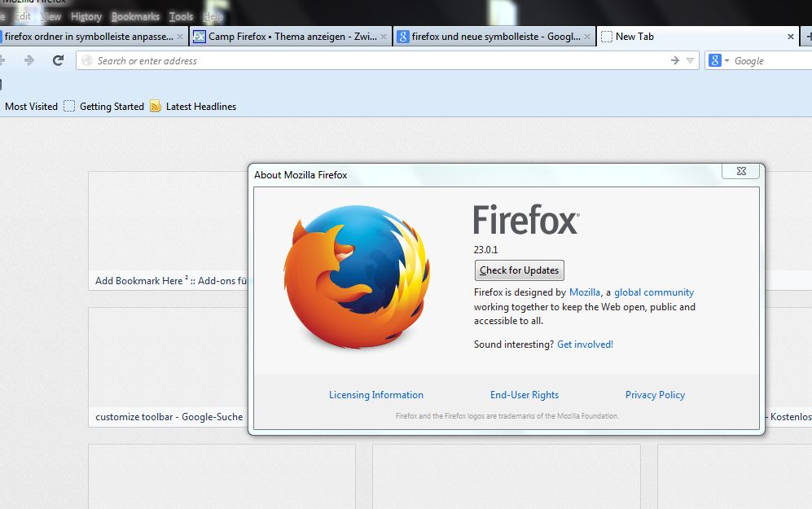Screen dimensions: 812x509
Task: Open End-User Rights link
Action: click(x=525, y=394)
